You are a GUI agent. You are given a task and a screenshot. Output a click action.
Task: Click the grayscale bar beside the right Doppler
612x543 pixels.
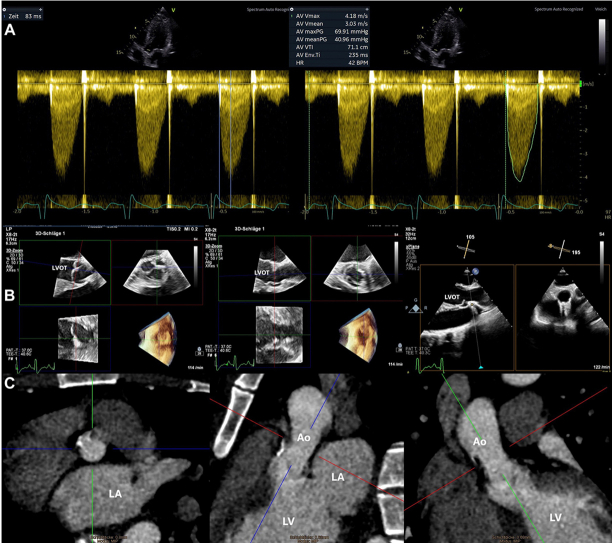click(x=602, y=41)
